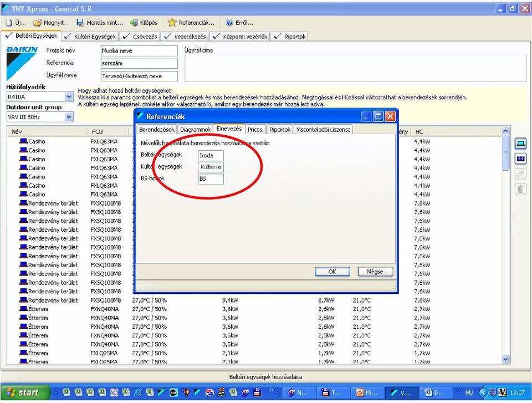
Task: Switch to VRV Xpress taskbar button
Action: point(401,393)
